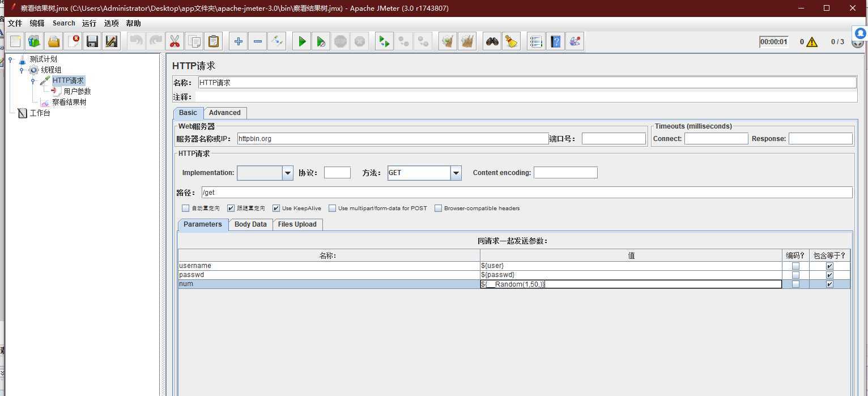Click the Paste clipboard icon

(x=214, y=41)
